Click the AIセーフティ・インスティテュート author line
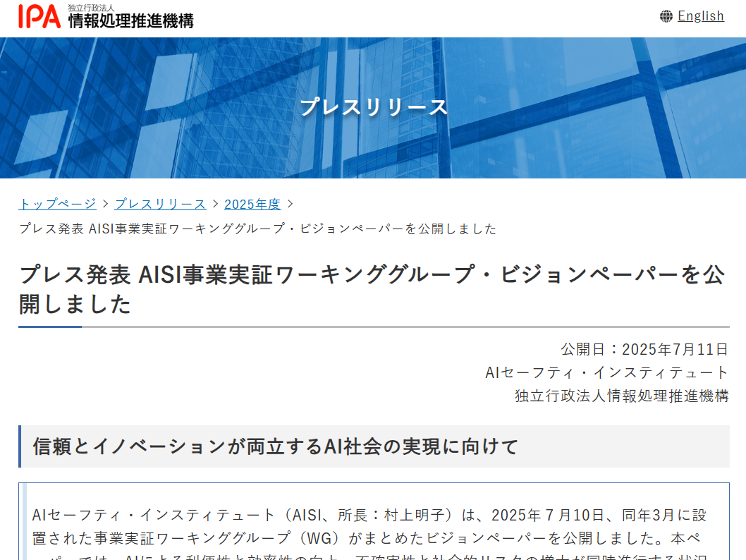Screen dimensions: 746x560 (x=606, y=372)
